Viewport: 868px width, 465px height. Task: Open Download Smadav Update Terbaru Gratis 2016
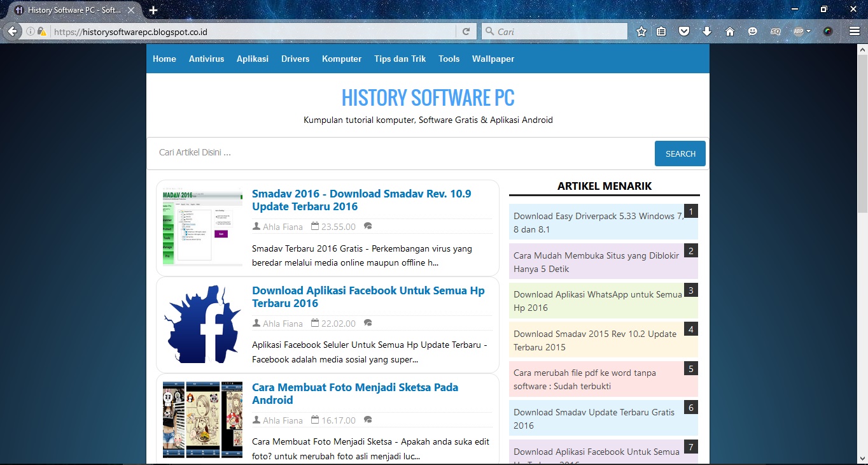tap(594, 418)
